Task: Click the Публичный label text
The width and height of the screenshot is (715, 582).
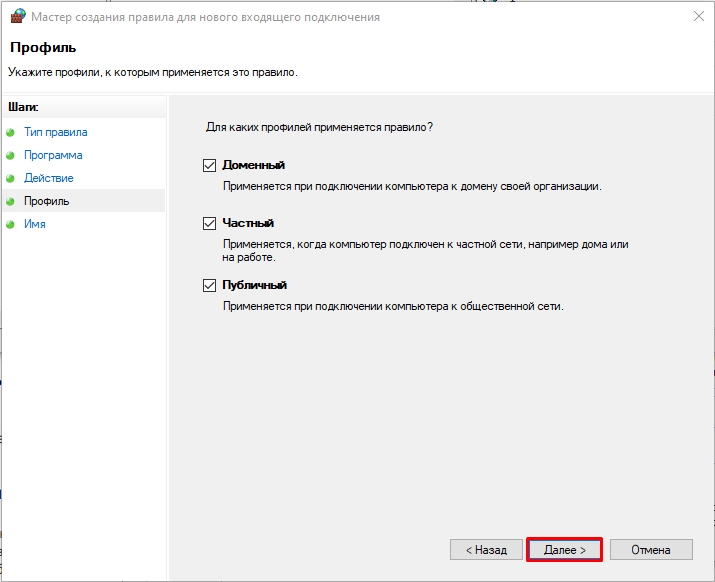Action: [x=254, y=285]
